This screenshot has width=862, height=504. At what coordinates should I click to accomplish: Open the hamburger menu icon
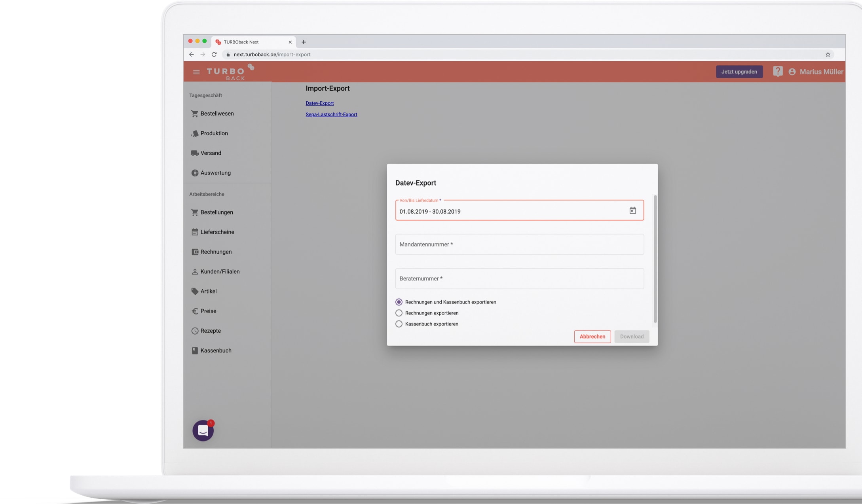point(196,72)
